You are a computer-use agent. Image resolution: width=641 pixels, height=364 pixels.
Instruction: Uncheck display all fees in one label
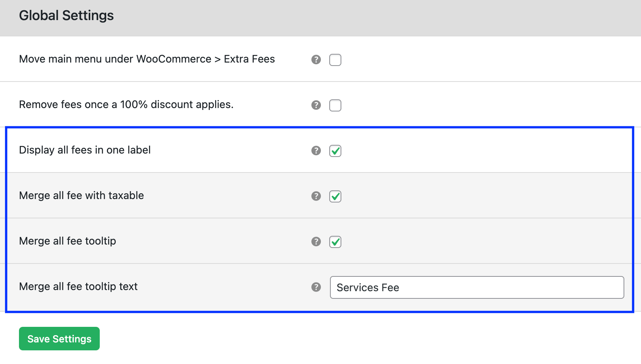(x=335, y=151)
